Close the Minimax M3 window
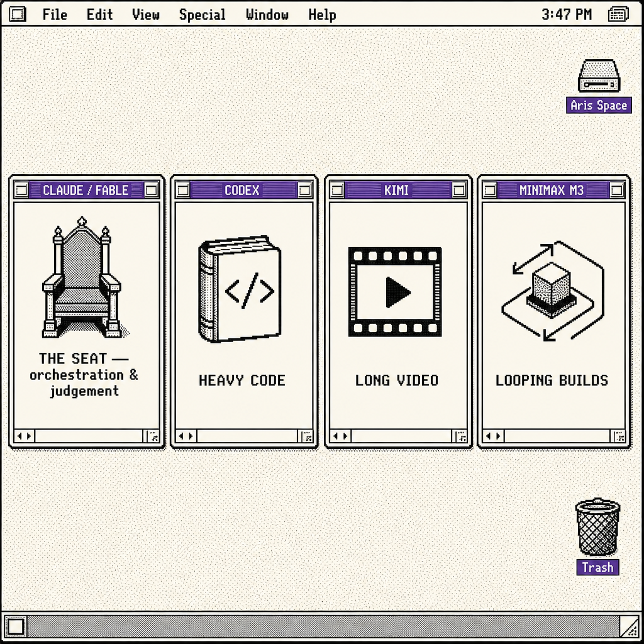Image resolution: width=644 pixels, height=644 pixels. pyautogui.click(x=489, y=190)
